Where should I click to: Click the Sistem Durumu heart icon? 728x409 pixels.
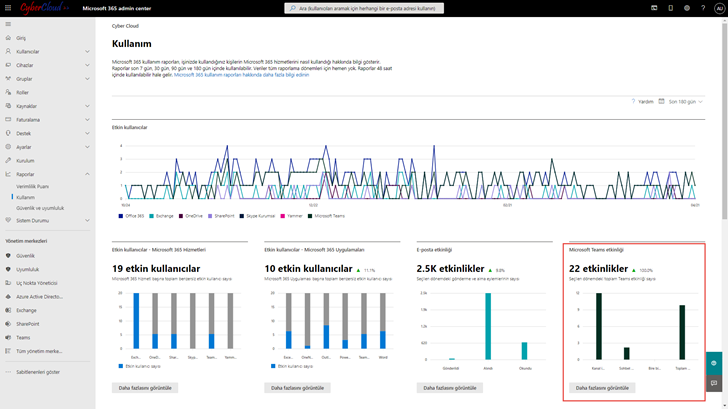click(x=8, y=221)
